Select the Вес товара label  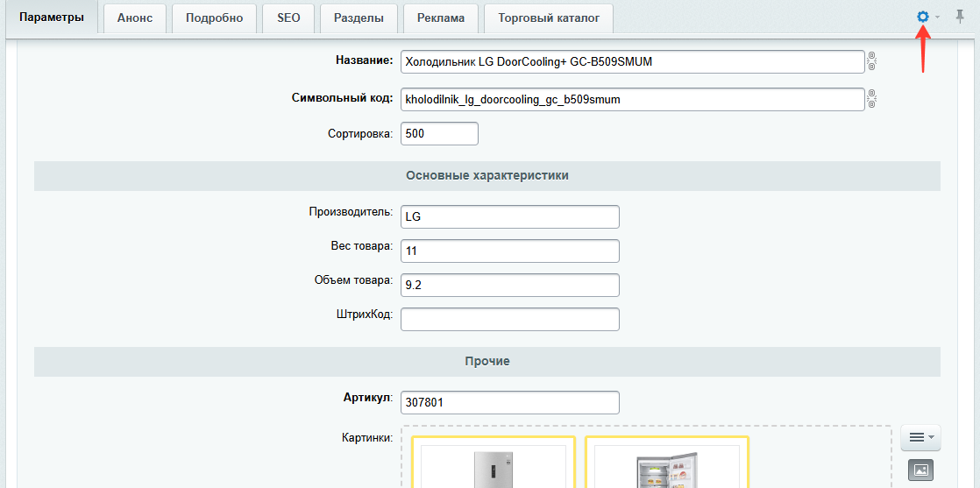pos(362,246)
